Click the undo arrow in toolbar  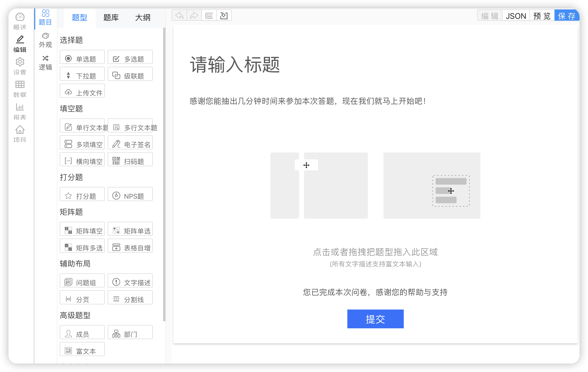[x=179, y=16]
